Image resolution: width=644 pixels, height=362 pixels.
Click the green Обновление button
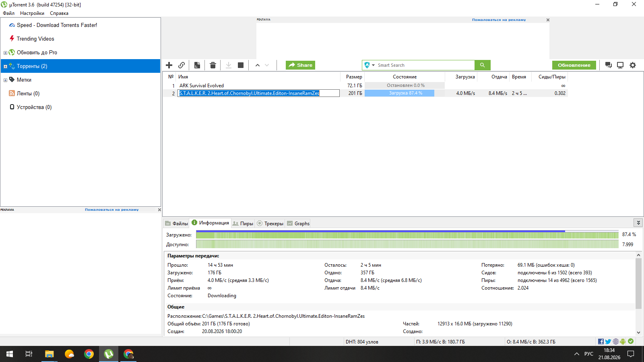click(574, 65)
